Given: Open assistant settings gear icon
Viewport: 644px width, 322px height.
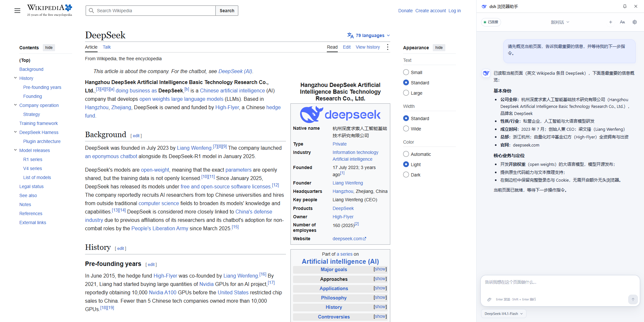Looking at the screenshot, I should tap(635, 22).
